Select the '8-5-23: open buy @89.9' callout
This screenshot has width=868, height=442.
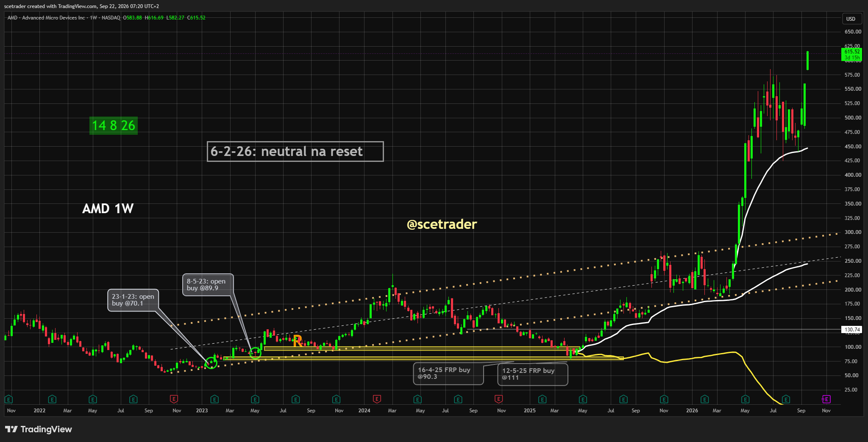tap(208, 285)
